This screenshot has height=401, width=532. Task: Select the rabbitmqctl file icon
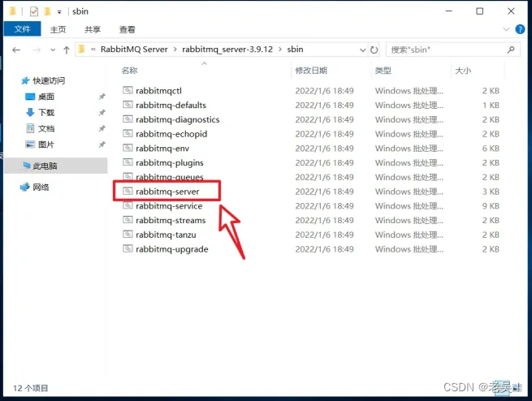pyautogui.click(x=128, y=90)
